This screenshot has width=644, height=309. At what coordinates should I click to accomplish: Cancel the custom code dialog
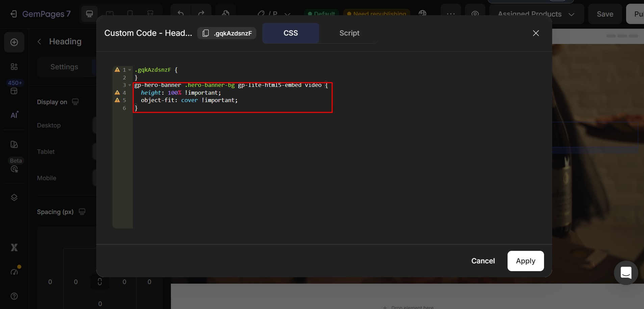tap(483, 261)
